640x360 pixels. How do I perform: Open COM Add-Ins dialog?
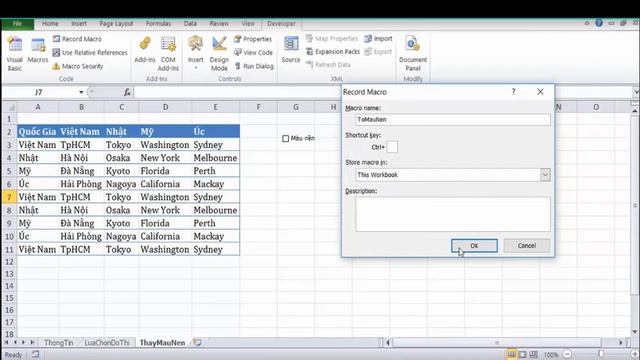(168, 54)
